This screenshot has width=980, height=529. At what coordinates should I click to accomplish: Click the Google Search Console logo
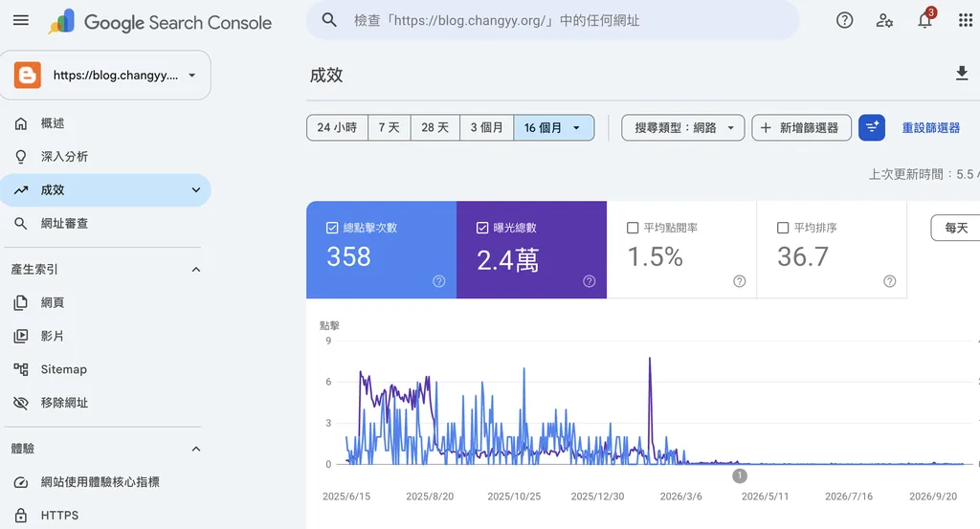[x=160, y=23]
